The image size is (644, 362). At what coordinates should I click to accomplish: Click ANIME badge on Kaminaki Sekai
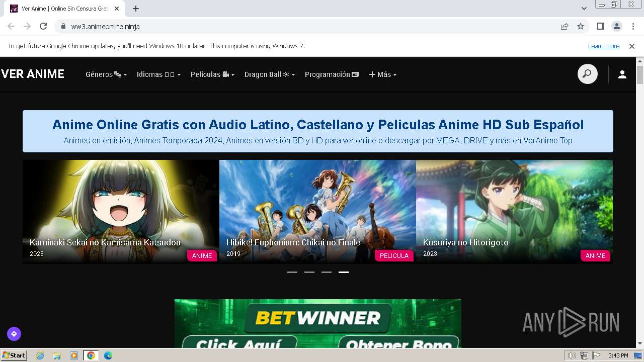(x=202, y=255)
